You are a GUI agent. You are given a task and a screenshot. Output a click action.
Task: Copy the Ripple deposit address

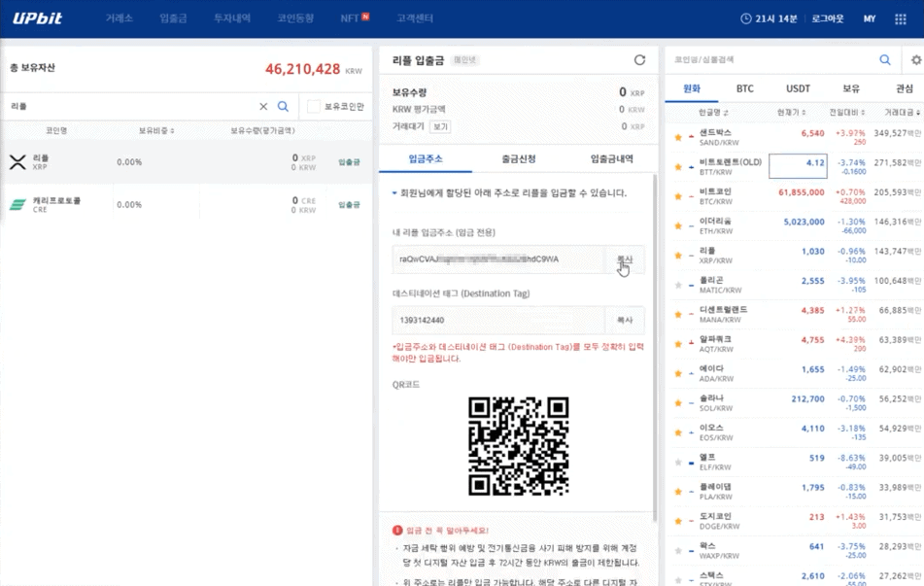(625, 259)
